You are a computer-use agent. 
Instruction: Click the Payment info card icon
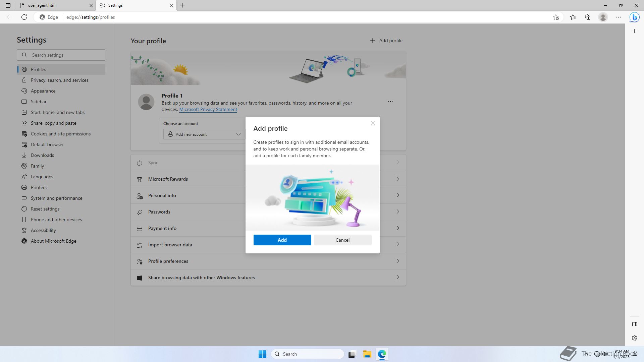tap(140, 229)
